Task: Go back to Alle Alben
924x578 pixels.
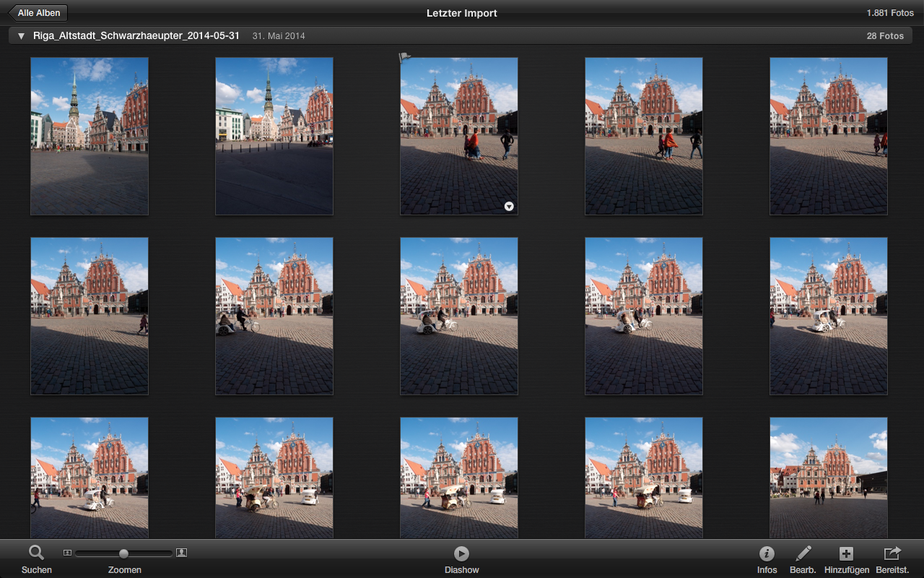Action: tap(38, 13)
